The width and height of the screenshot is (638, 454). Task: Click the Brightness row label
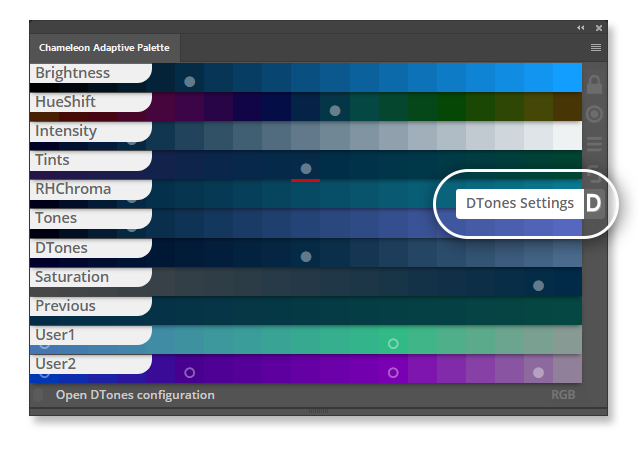[91, 73]
